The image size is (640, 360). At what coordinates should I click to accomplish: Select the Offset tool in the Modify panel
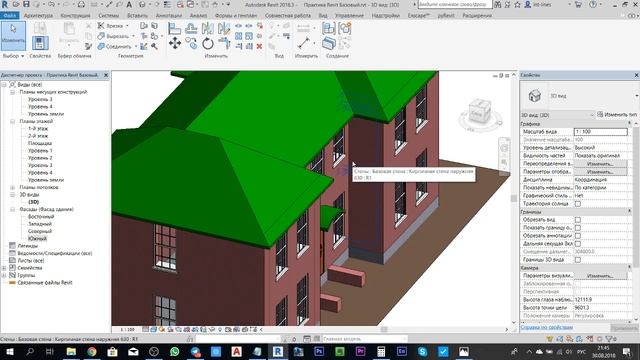coord(191,28)
